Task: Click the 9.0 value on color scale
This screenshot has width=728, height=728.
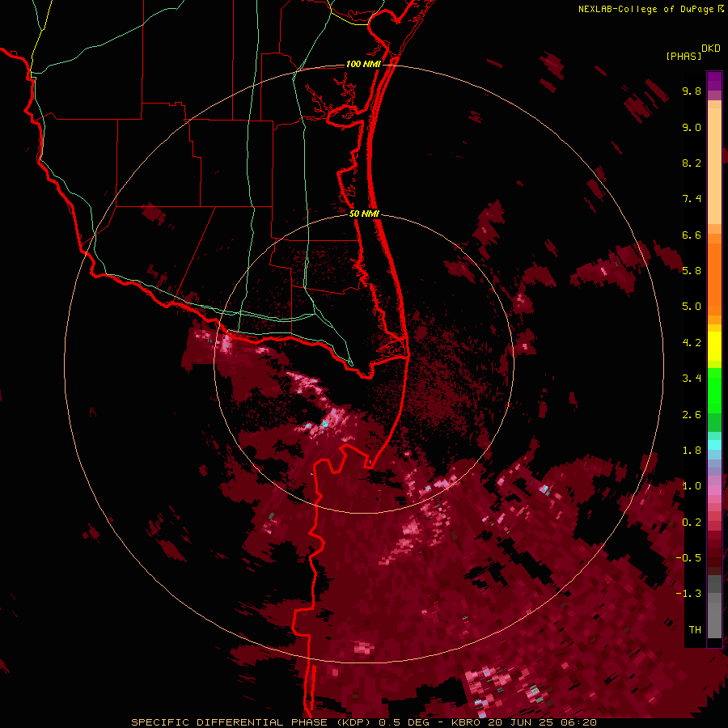Action: (692, 127)
